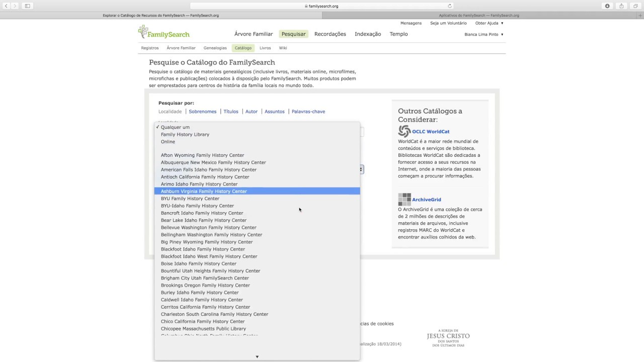Open ArchiveGrid catalog link
The height and width of the screenshot is (362, 644).
(x=427, y=200)
